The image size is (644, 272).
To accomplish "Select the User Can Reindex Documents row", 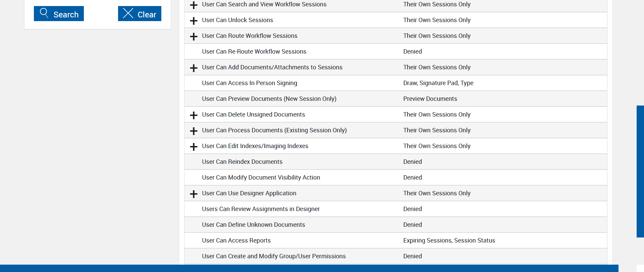I will click(242, 162).
